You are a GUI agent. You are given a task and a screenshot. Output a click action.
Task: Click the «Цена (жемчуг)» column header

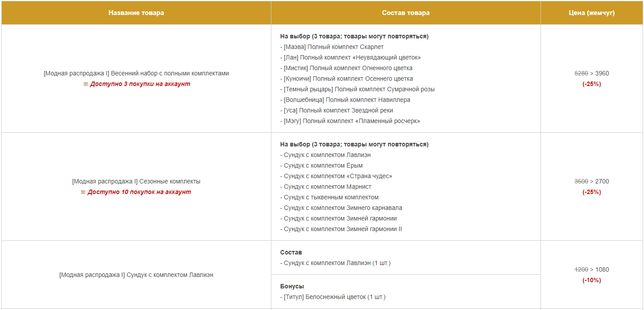[x=592, y=13]
